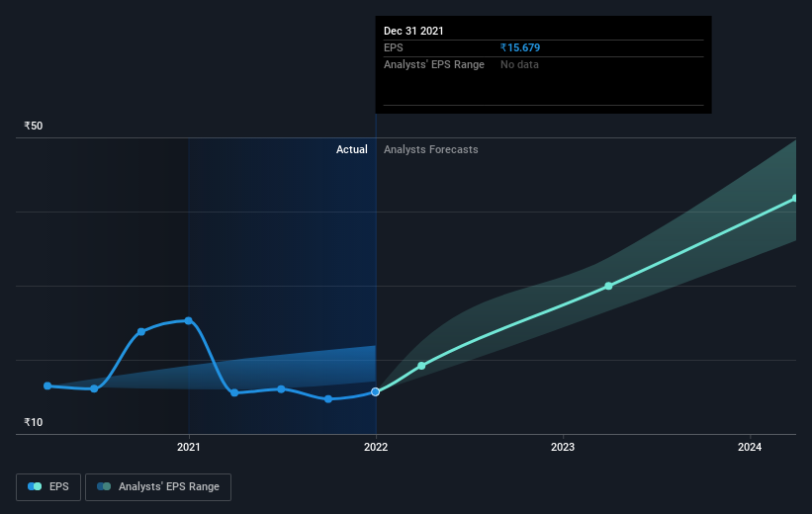
Task: Select the lowest EPS point before 2022
Action: coord(328,399)
